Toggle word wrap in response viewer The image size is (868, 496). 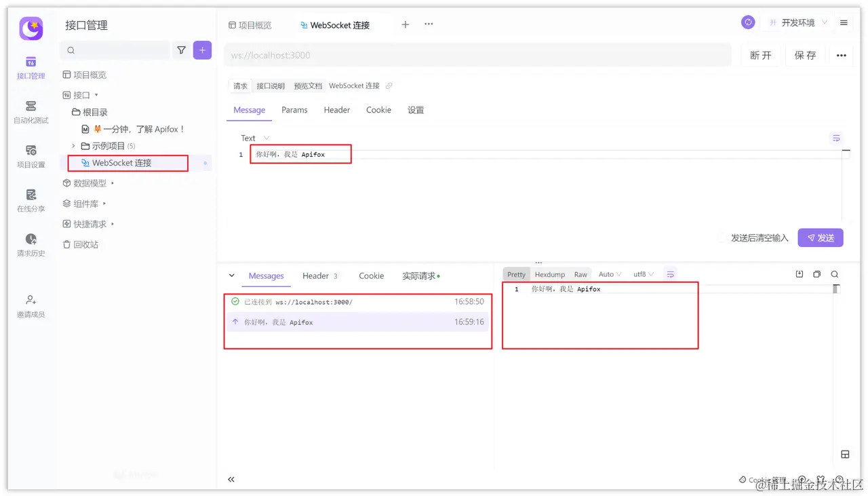point(670,274)
